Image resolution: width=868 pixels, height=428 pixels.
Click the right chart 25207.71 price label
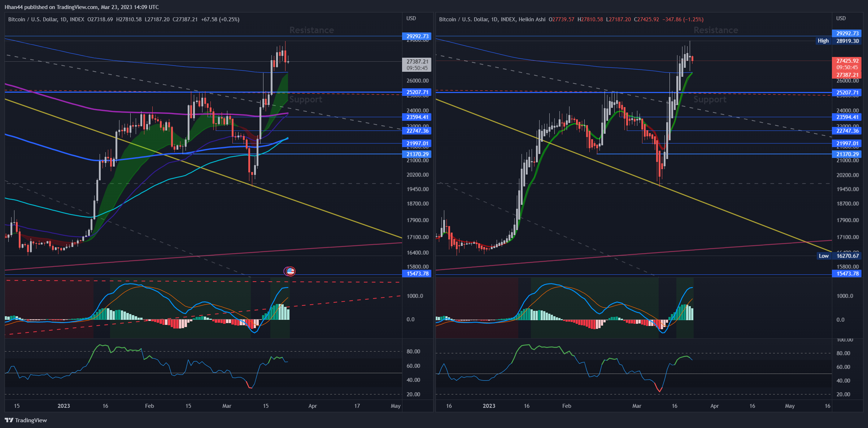(847, 92)
